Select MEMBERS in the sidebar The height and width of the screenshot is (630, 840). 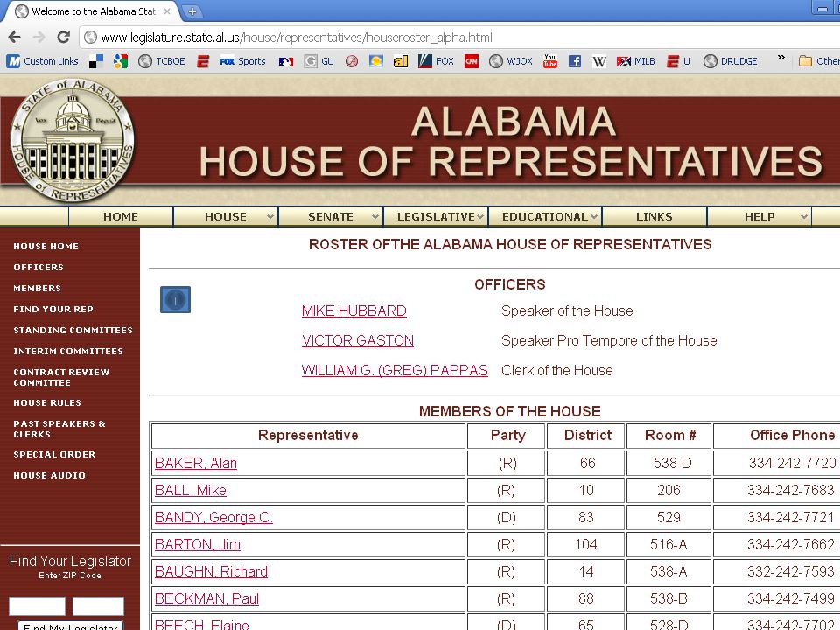pyautogui.click(x=37, y=288)
